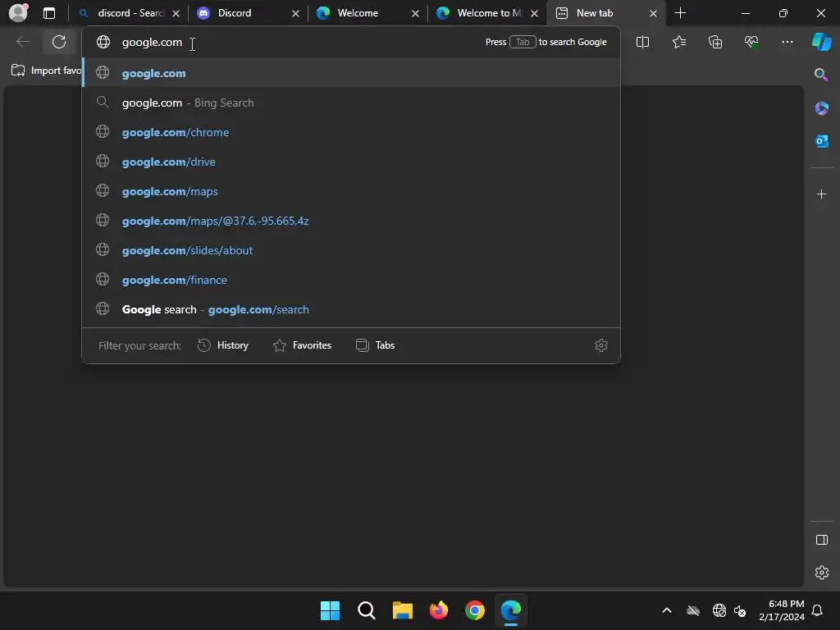This screenshot has width=840, height=630.
Task: Open sidebar settings gear
Action: (x=821, y=573)
